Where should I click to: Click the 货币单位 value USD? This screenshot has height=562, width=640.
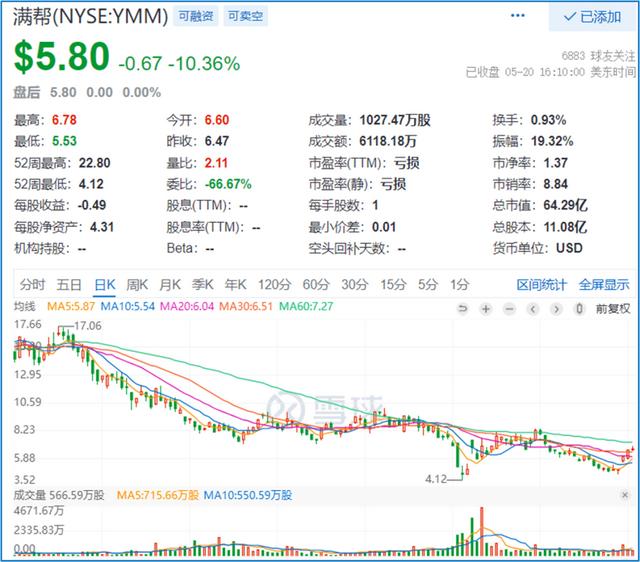569,248
